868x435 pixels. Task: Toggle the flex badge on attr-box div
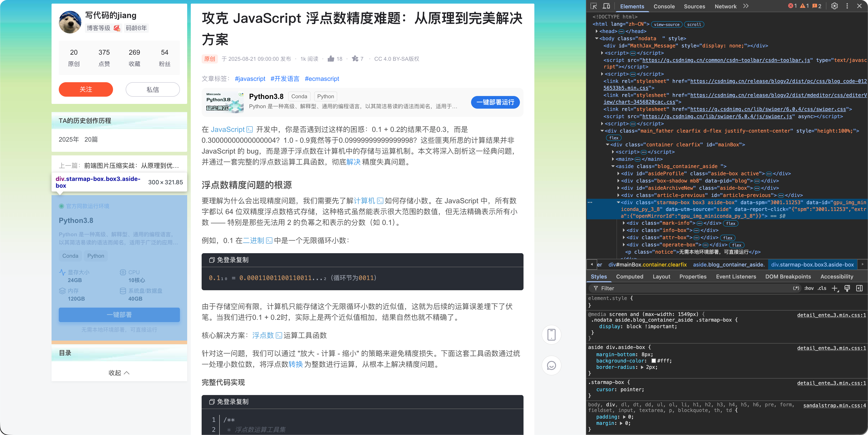pos(727,238)
